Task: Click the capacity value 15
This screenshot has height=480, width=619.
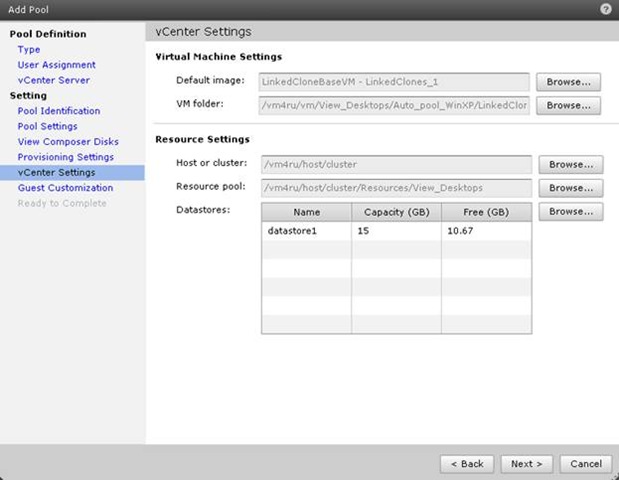Action: coord(363,231)
